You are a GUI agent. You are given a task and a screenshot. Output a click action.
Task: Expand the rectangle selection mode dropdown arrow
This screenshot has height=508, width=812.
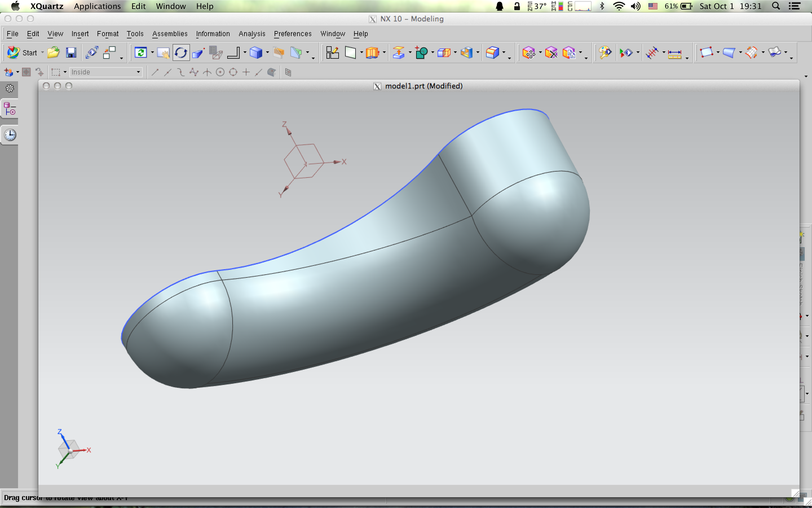pos(65,72)
